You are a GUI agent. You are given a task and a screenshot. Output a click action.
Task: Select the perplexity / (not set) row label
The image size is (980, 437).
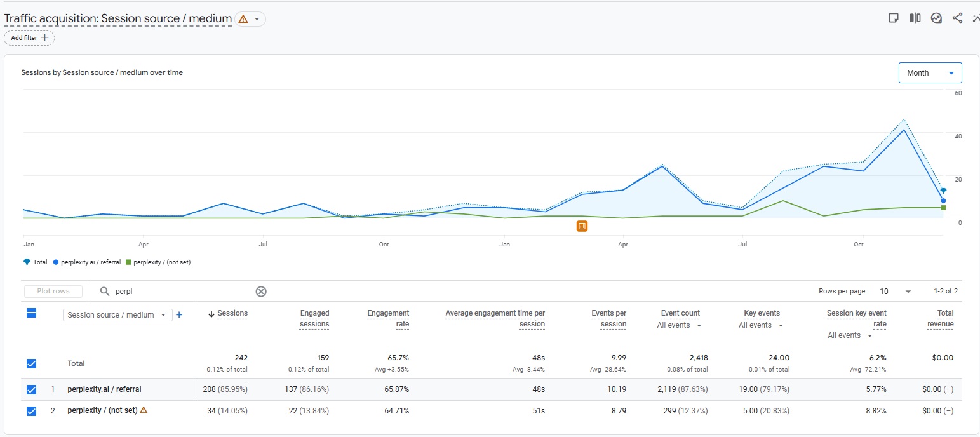102,410
